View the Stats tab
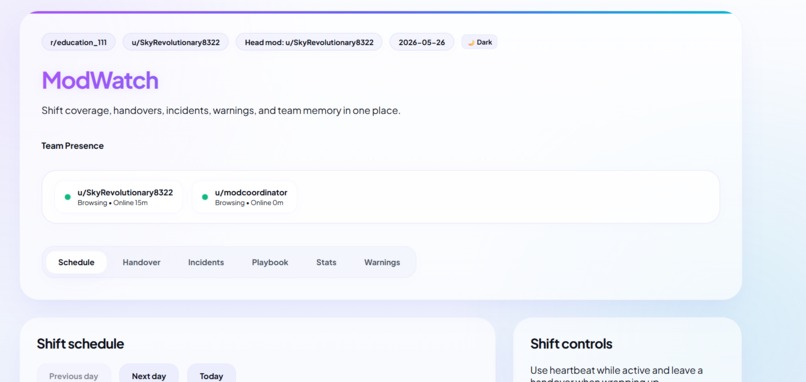The height and width of the screenshot is (382, 806). tap(326, 262)
